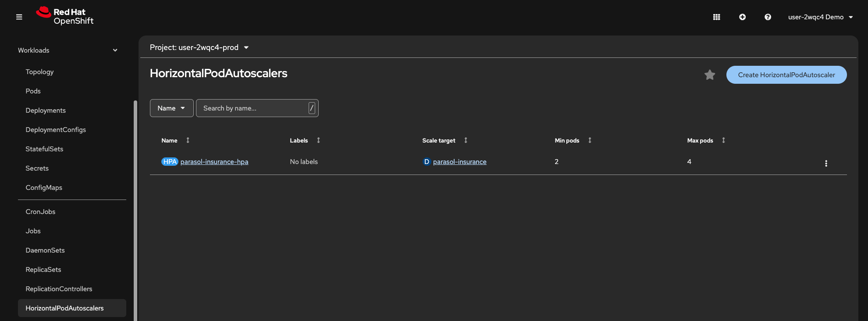
Task: Go to Deployments in sidebar
Action: 46,111
